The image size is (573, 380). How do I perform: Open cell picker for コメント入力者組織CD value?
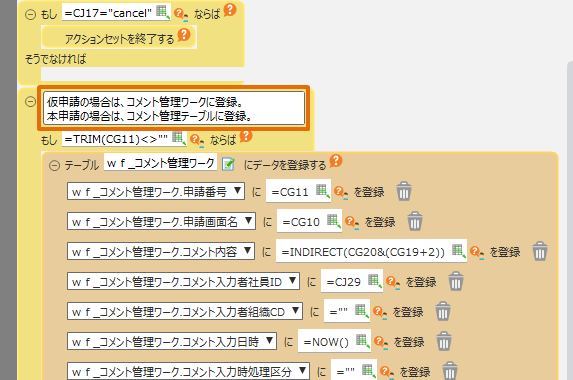[x=361, y=311]
